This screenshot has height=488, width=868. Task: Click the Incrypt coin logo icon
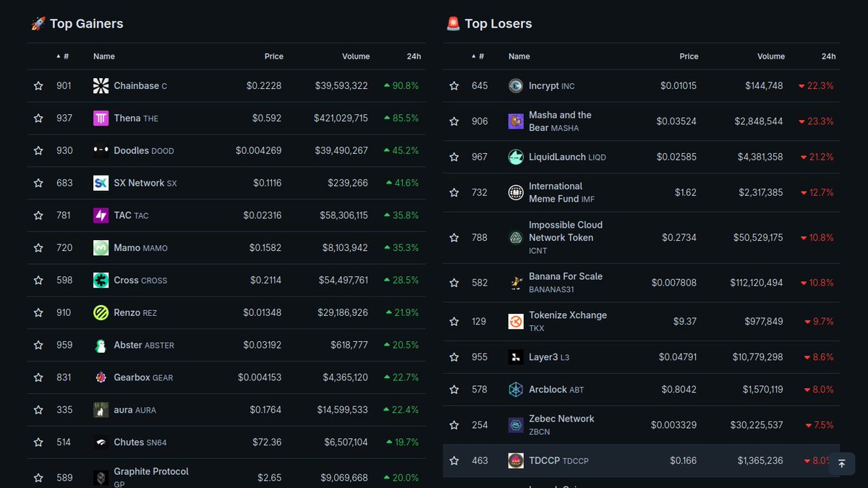click(516, 86)
